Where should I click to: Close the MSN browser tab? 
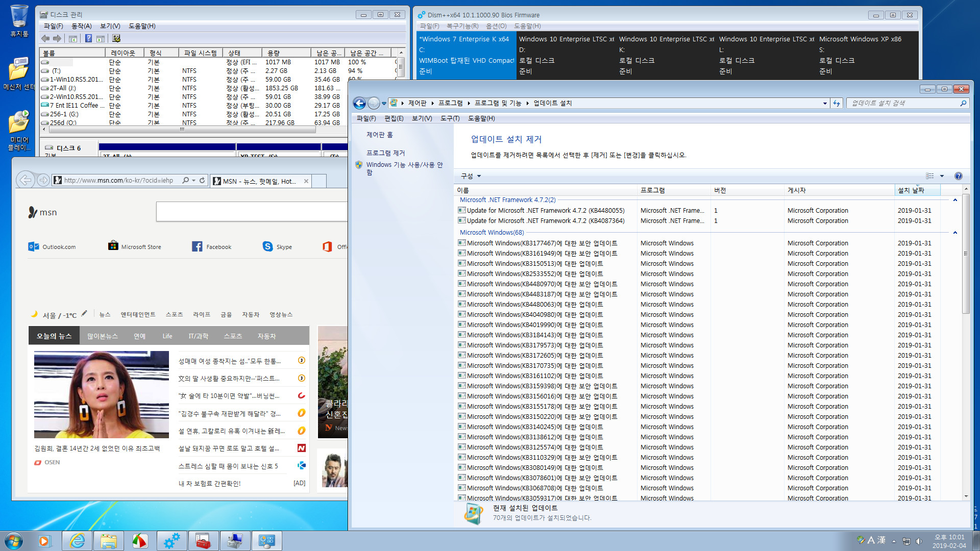coord(306,181)
